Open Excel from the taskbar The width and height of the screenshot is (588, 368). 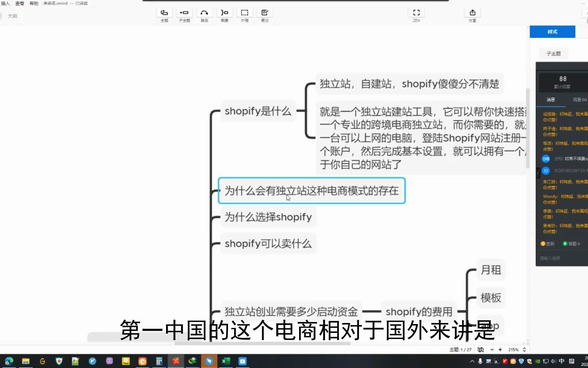pos(226,361)
